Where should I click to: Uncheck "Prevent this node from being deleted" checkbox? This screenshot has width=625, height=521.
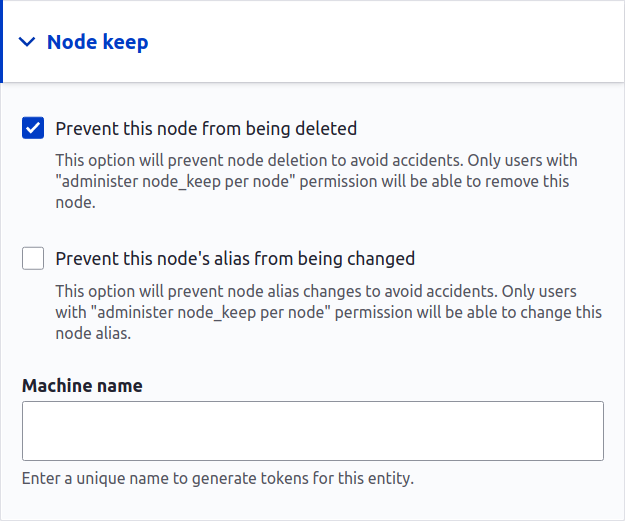33,128
